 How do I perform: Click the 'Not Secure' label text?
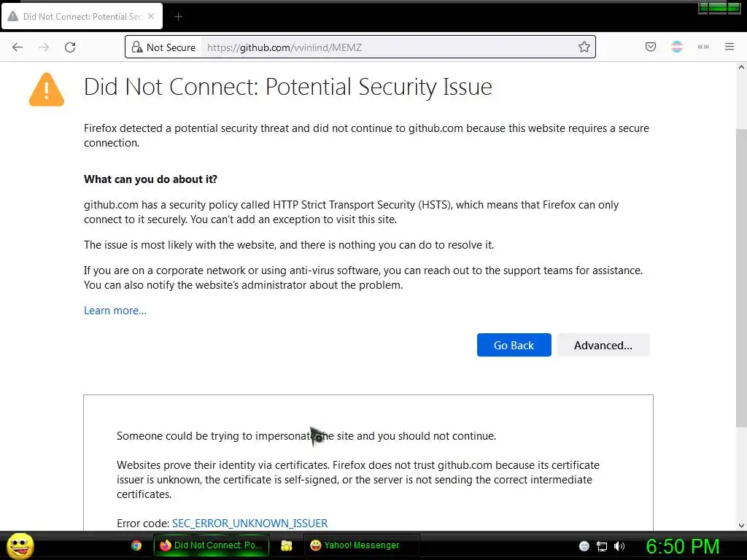click(x=171, y=47)
